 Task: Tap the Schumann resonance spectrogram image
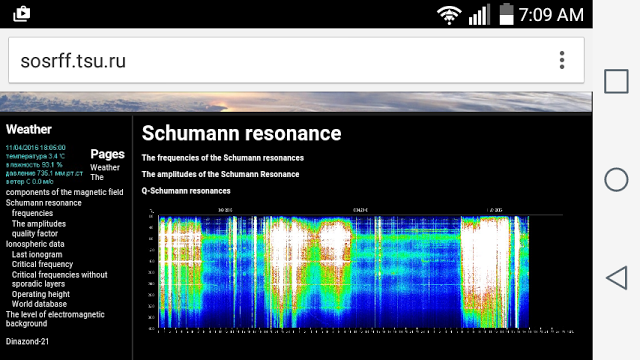[x=360, y=270]
